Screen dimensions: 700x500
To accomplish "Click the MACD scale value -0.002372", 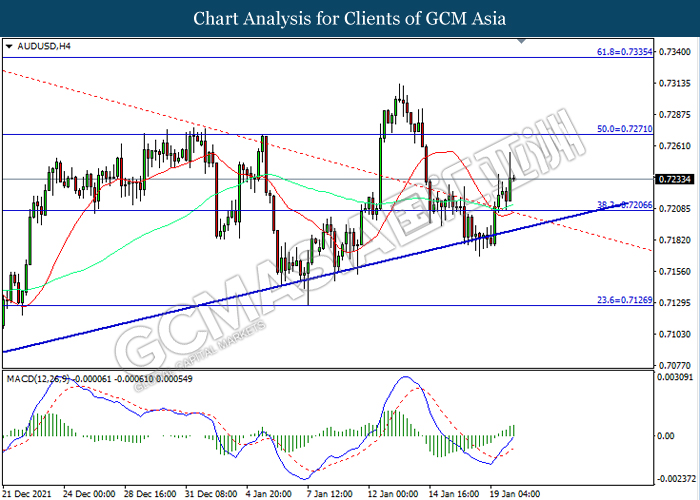I will [676, 479].
